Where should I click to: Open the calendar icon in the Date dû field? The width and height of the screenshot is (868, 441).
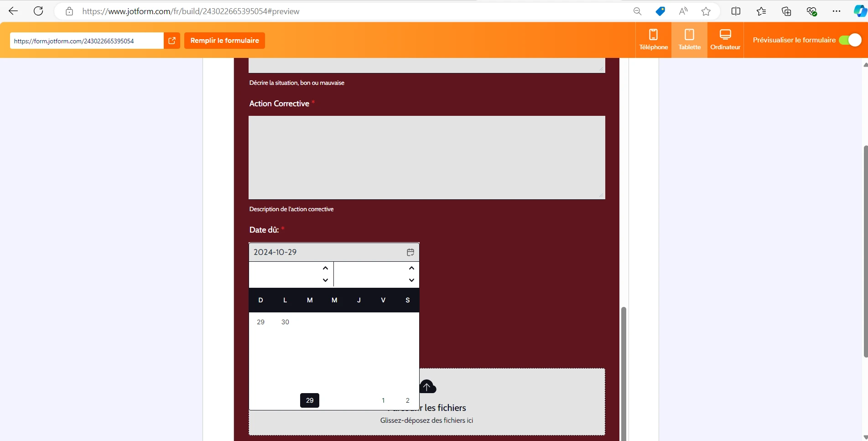point(410,252)
